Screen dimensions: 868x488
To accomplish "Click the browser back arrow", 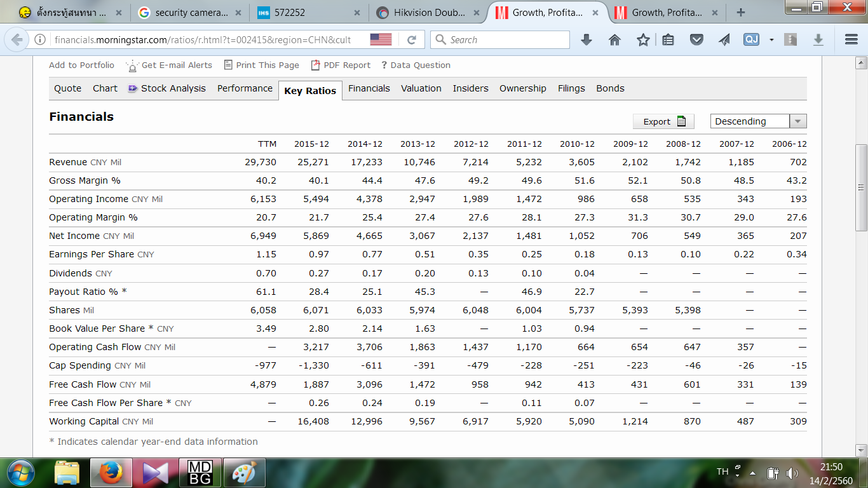I will [17, 39].
